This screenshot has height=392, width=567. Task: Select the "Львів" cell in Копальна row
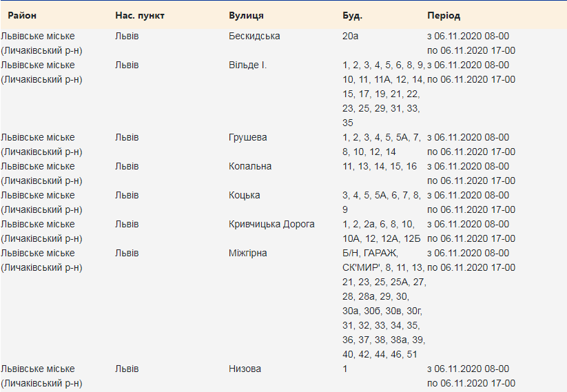tap(127, 166)
